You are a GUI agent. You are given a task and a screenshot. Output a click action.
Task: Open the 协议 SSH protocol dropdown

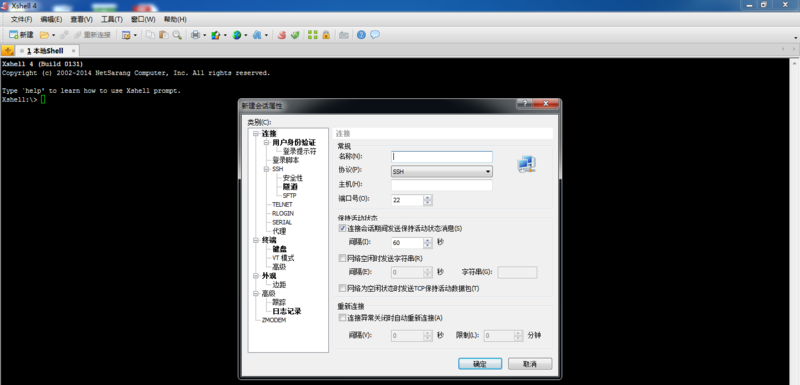tap(442, 171)
